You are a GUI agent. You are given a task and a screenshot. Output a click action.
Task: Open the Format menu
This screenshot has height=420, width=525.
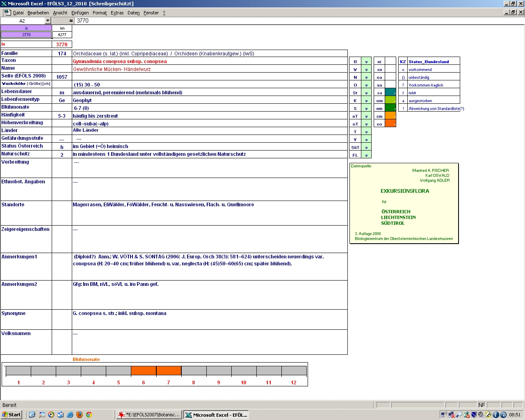[x=100, y=13]
